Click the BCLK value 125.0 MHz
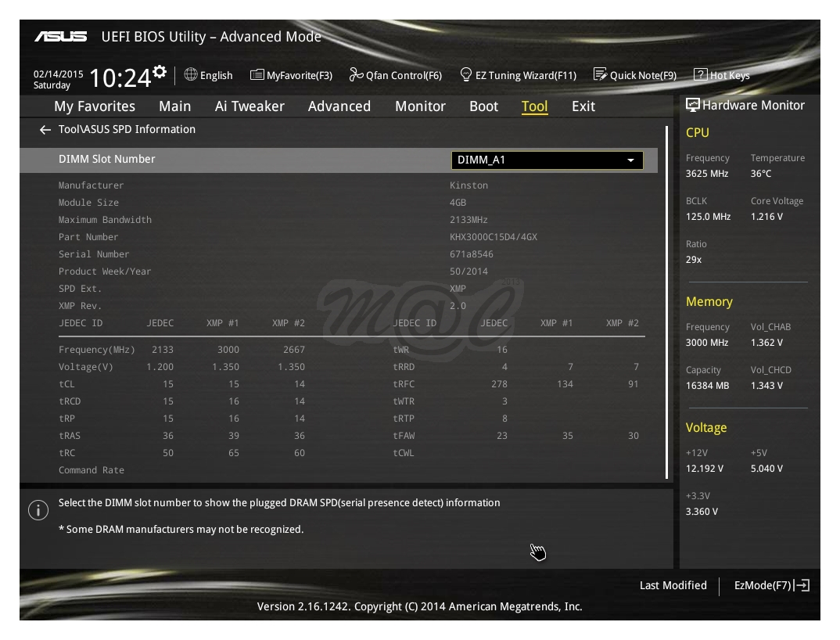Image resolution: width=840 pixels, height=640 pixels. click(709, 217)
